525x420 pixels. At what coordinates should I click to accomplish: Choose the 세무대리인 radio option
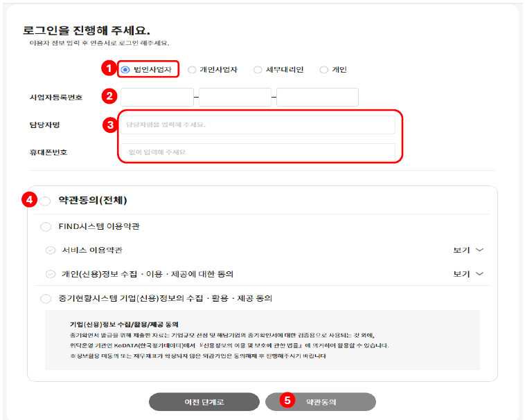pos(258,70)
